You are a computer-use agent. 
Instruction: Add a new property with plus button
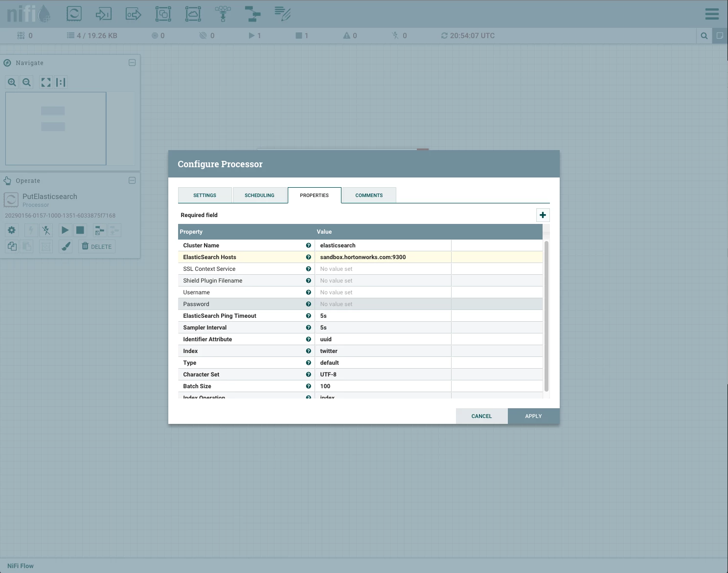(x=543, y=215)
